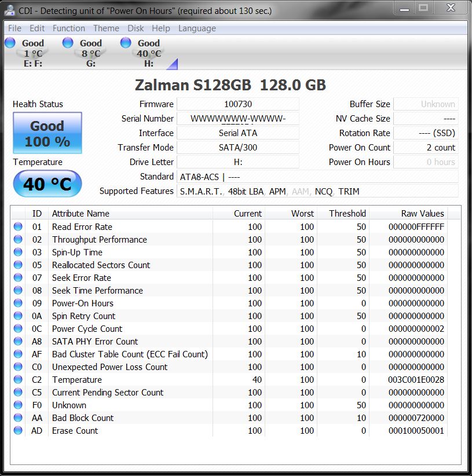Screen dimensions: 472x476
Task: Open the Theme menu
Action: [106, 28]
